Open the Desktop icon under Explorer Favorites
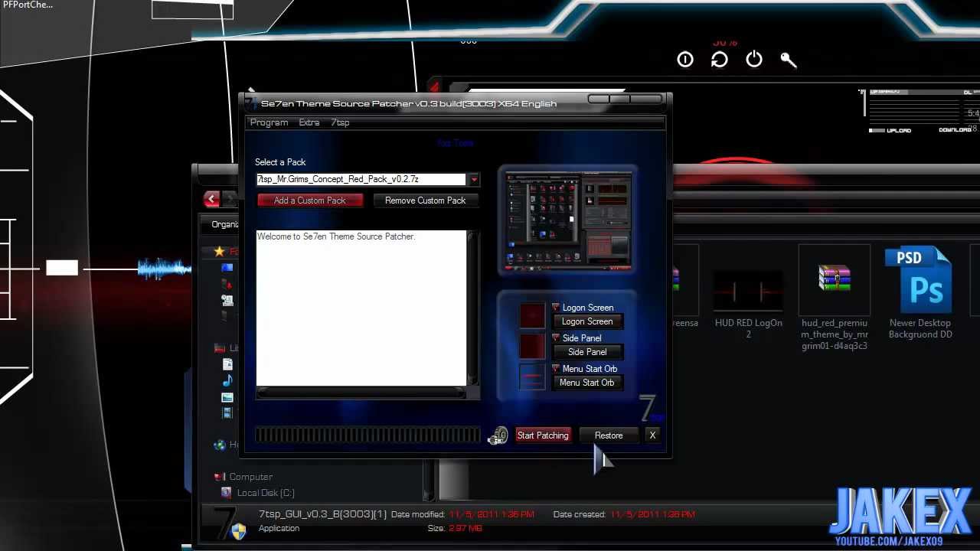 [227, 268]
